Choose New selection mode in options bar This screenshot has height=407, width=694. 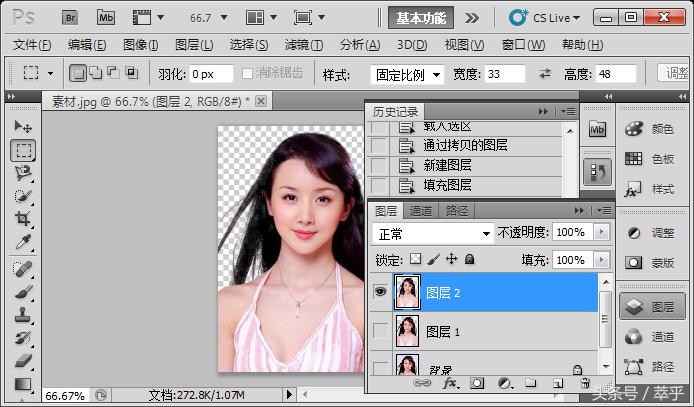point(78,73)
